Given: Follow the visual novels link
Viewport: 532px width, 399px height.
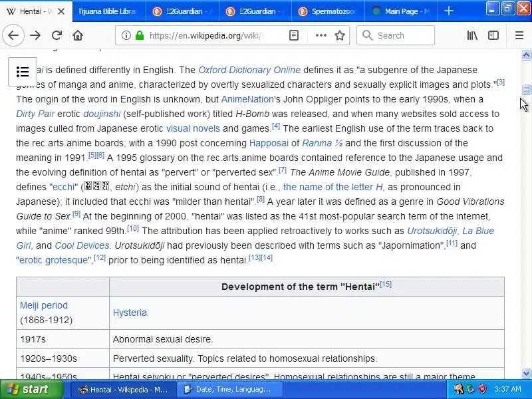Looking at the screenshot, I should click(193, 128).
